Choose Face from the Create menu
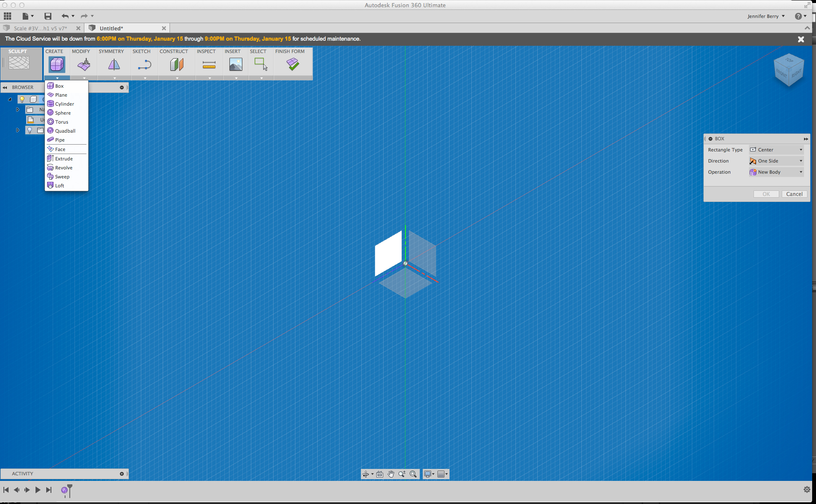This screenshot has width=816, height=504. [x=66, y=149]
